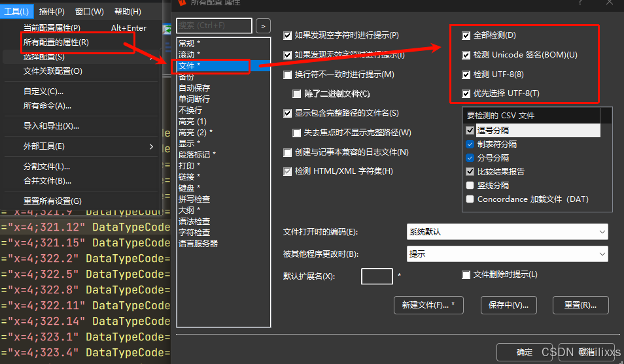Image resolution: width=624 pixels, height=364 pixels.
Task: Select 自动保存 in the category list
Action: [224, 88]
